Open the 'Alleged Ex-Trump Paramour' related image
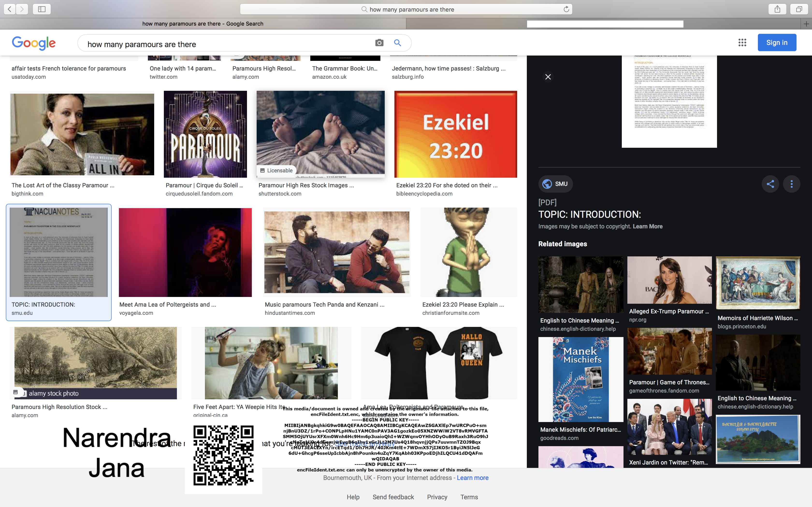The image size is (812, 507). 669,284
